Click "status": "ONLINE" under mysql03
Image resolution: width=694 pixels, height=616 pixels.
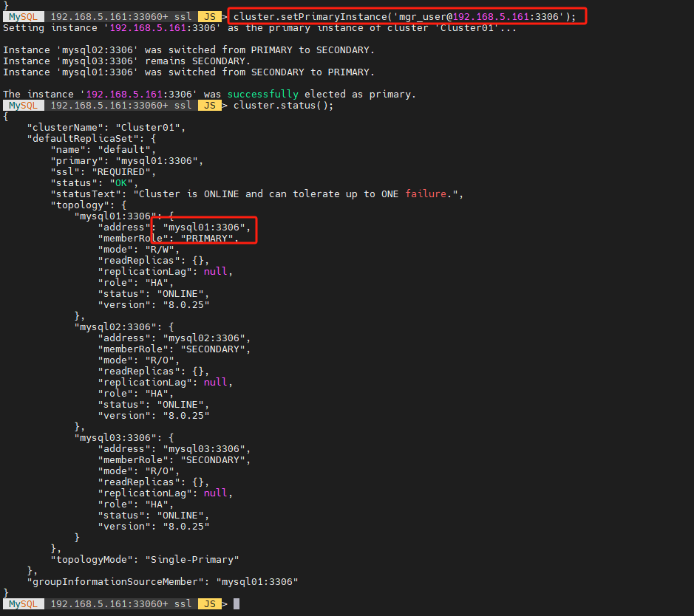click(x=154, y=516)
